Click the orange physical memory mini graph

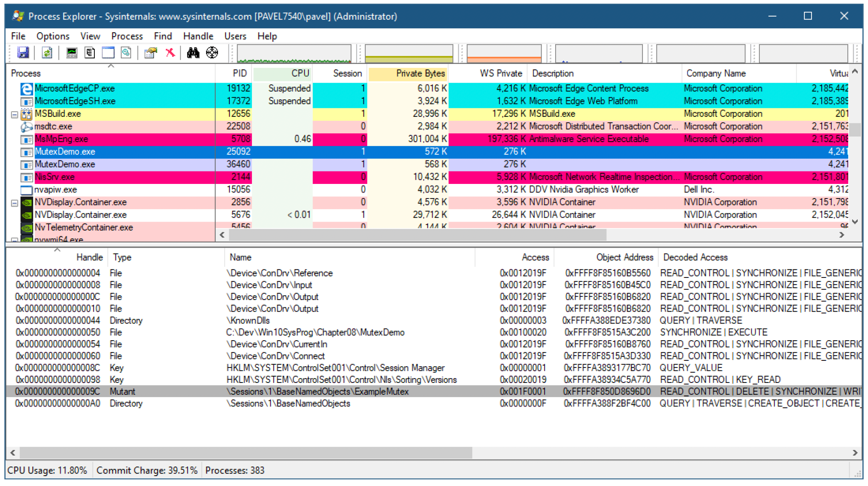click(504, 54)
